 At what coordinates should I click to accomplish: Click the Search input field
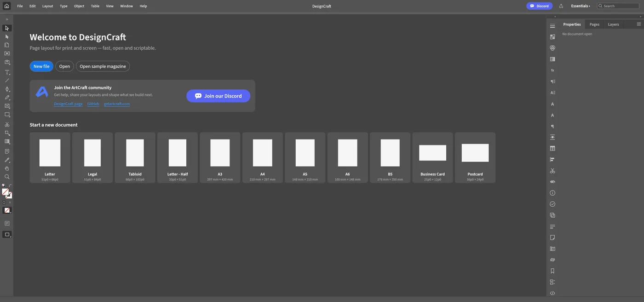(x=618, y=6)
